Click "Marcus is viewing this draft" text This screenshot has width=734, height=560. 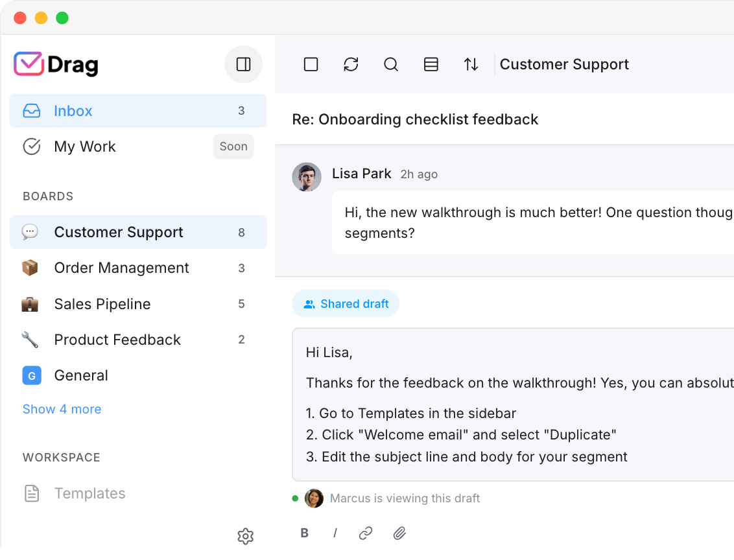[x=405, y=498]
